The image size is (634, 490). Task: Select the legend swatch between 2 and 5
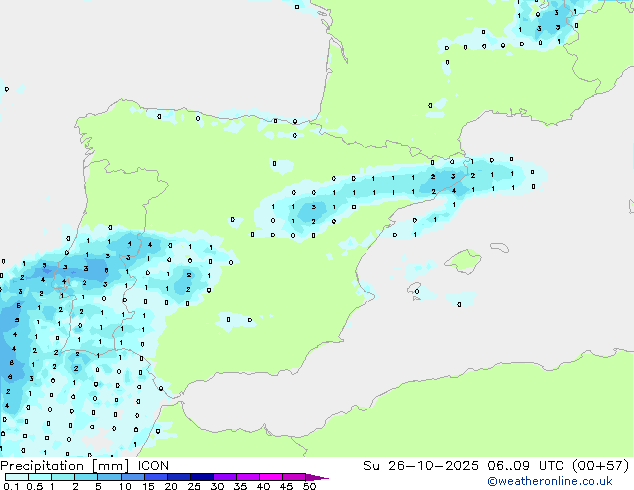click(86, 477)
